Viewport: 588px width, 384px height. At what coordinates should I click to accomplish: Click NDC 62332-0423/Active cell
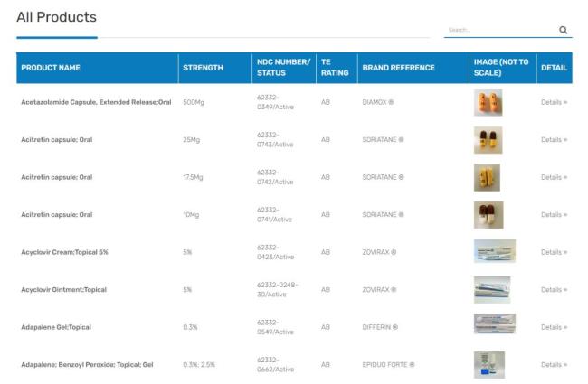275,252
